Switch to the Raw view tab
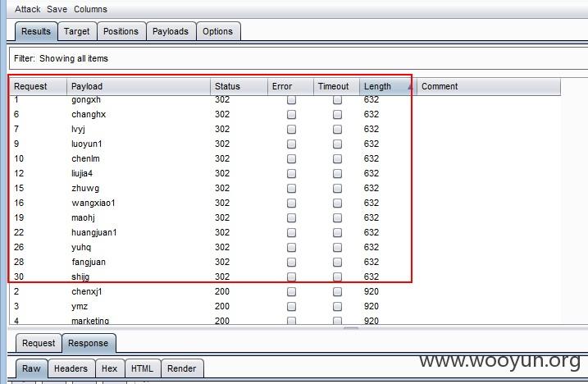Image resolution: width=588 pixels, height=384 pixels. pos(31,368)
